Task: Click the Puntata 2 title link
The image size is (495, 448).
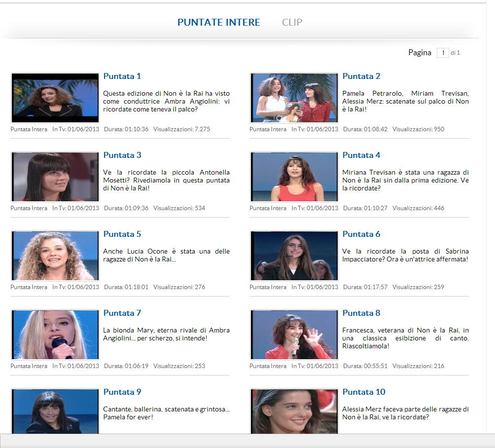Action: 361,76
